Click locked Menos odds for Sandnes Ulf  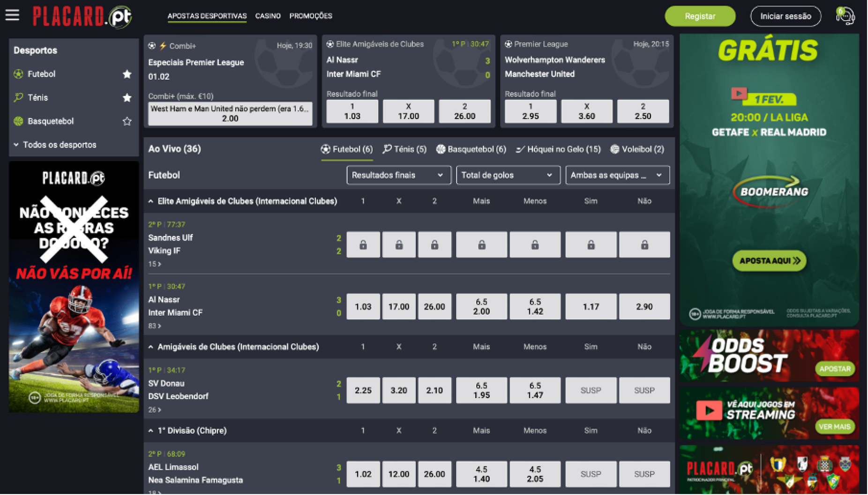[x=535, y=244]
